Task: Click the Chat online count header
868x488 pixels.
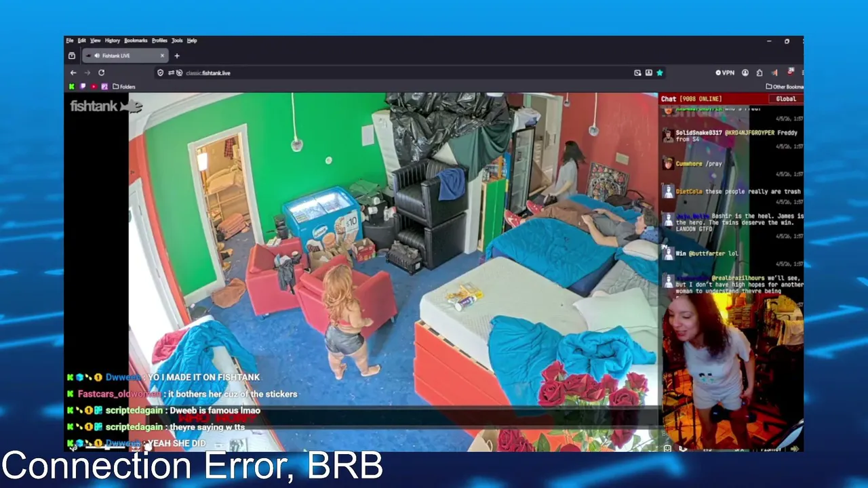Action: click(x=692, y=99)
